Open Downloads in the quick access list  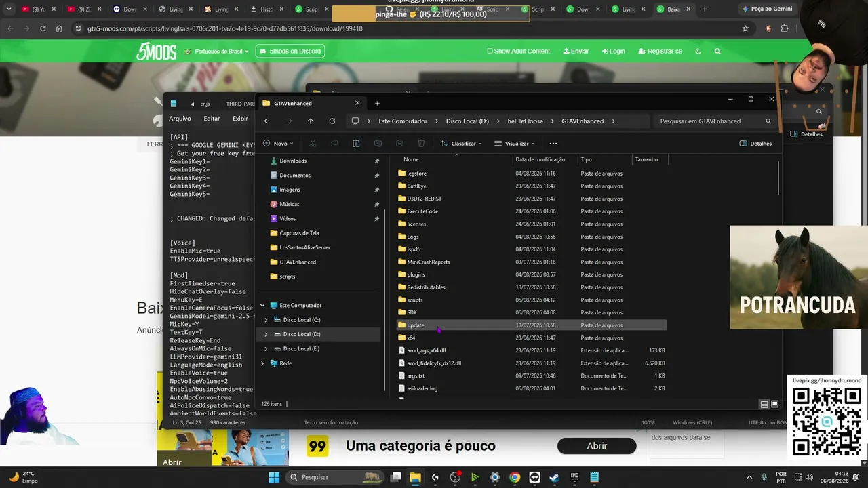(293, 161)
